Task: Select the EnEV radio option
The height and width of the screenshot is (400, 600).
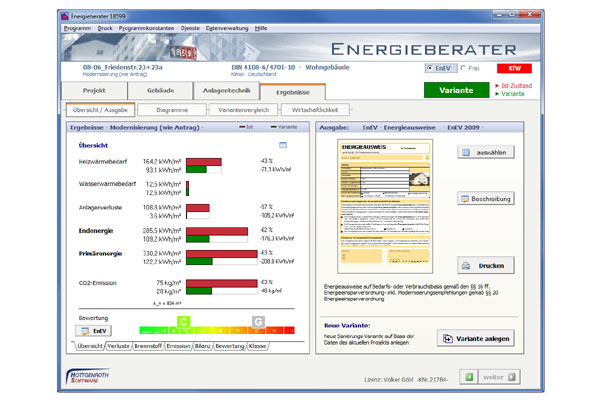Action: click(x=440, y=68)
